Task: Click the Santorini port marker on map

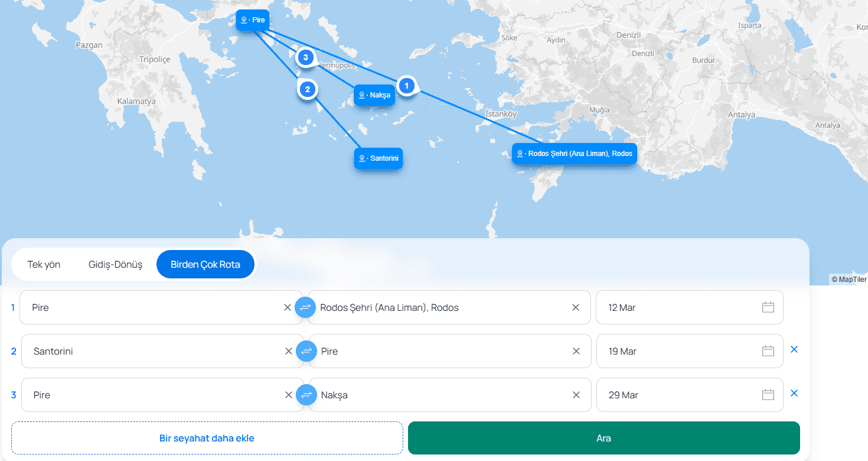Action: (x=378, y=158)
